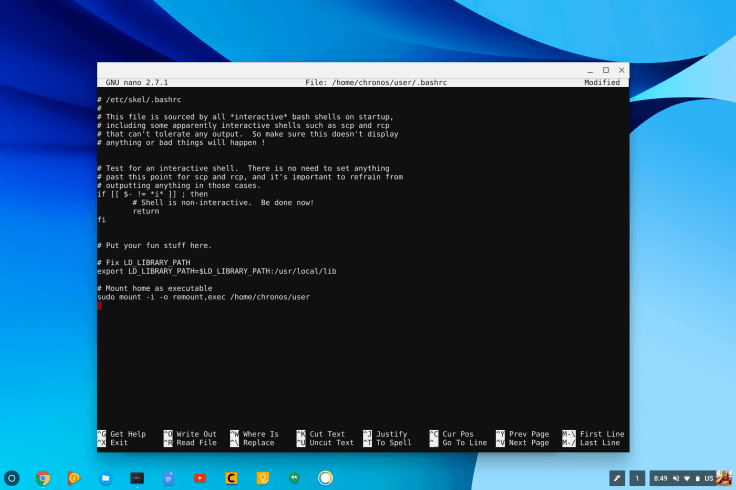Open Google Docs from the shelf

tap(168, 478)
